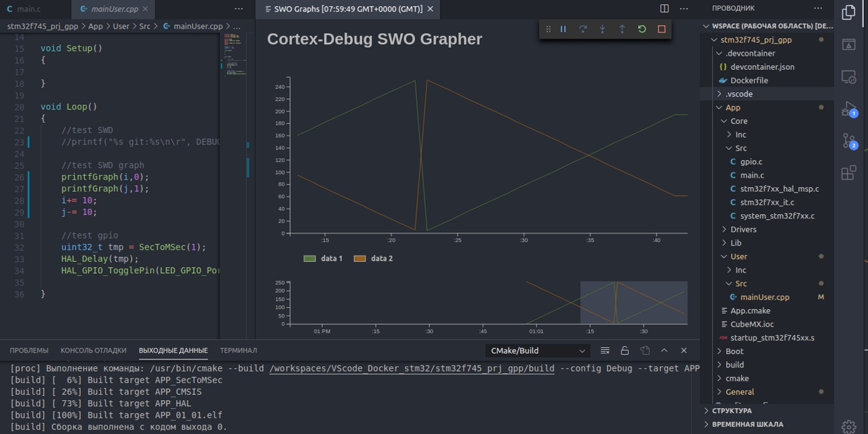Close the bottom panel
This screenshot has width=868, height=434.
coord(684,351)
